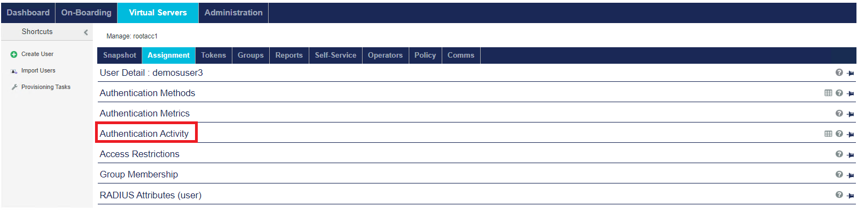Open the Policy tab
The image size is (868, 217).
tap(425, 55)
